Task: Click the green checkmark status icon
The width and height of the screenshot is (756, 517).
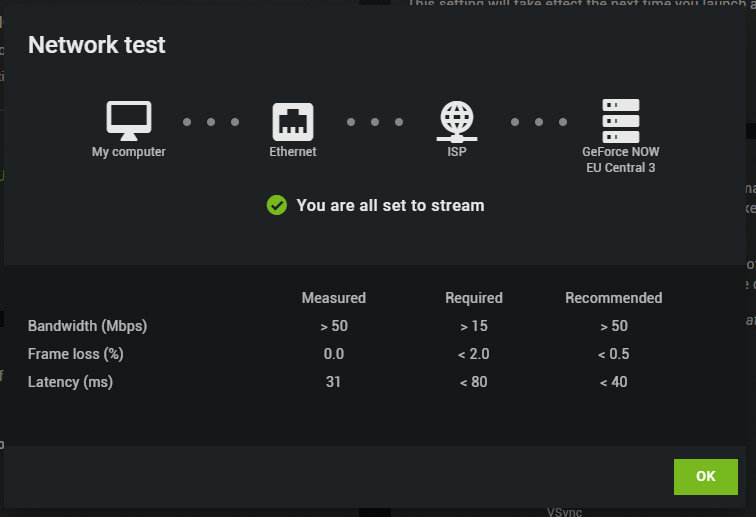Action: click(x=277, y=205)
